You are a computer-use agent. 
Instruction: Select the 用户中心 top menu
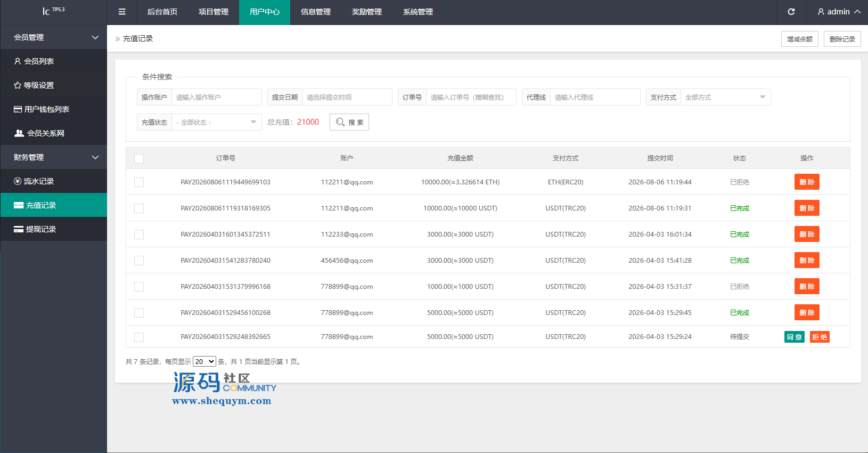[x=265, y=12]
